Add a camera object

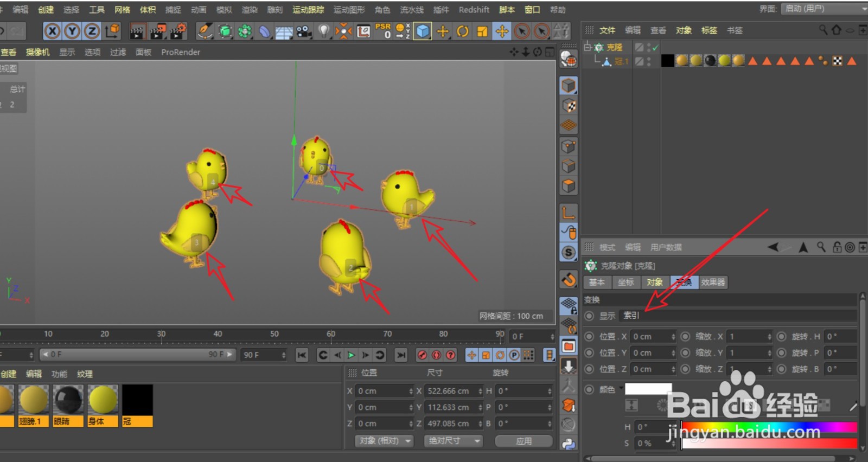(304, 31)
